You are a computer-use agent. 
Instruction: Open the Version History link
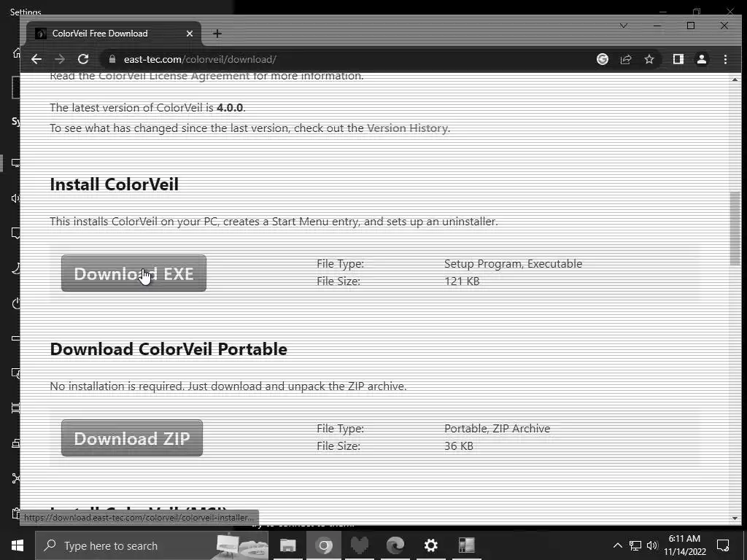pyautogui.click(x=407, y=128)
